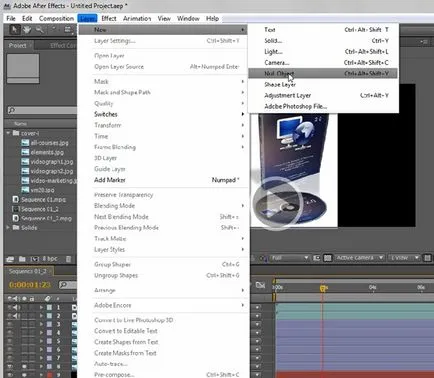Viewport: 434px width, 378px height.
Task: Toggle video eye for layer 6
Action: tap(10, 350)
